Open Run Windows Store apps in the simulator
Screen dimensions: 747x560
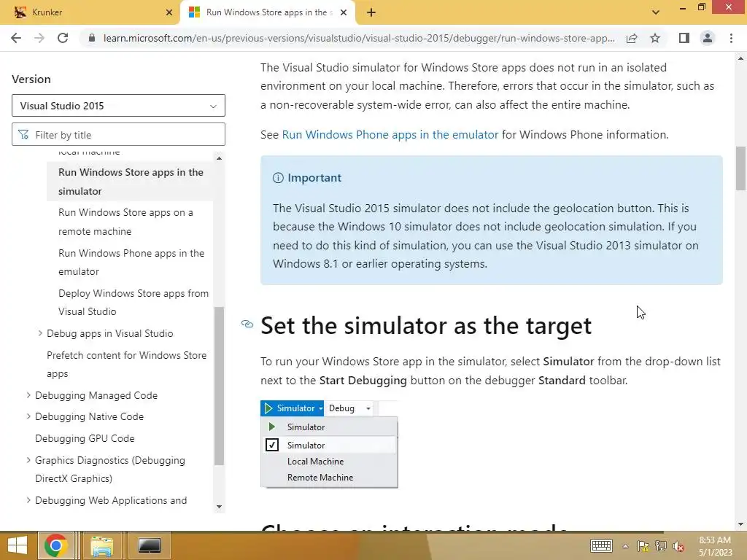point(131,182)
